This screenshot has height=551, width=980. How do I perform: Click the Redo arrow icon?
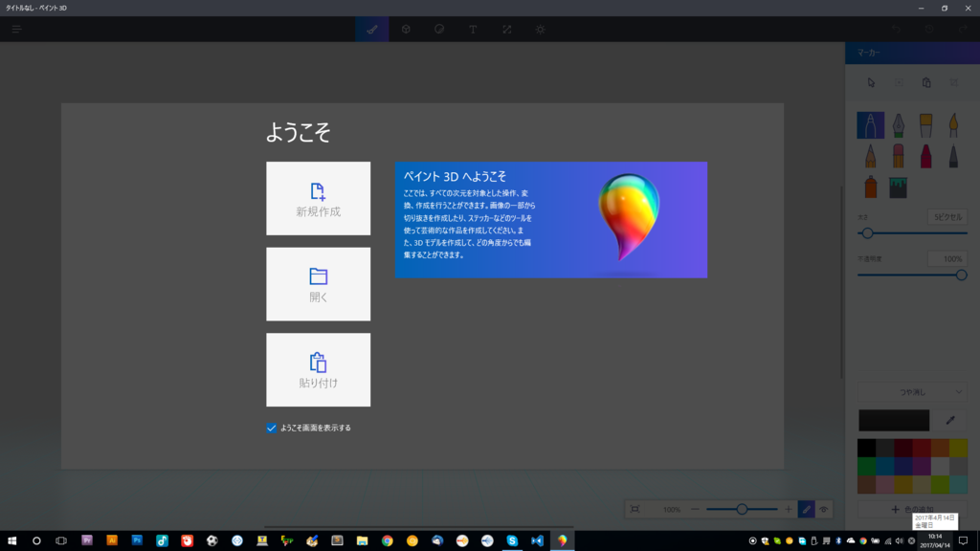point(963,30)
